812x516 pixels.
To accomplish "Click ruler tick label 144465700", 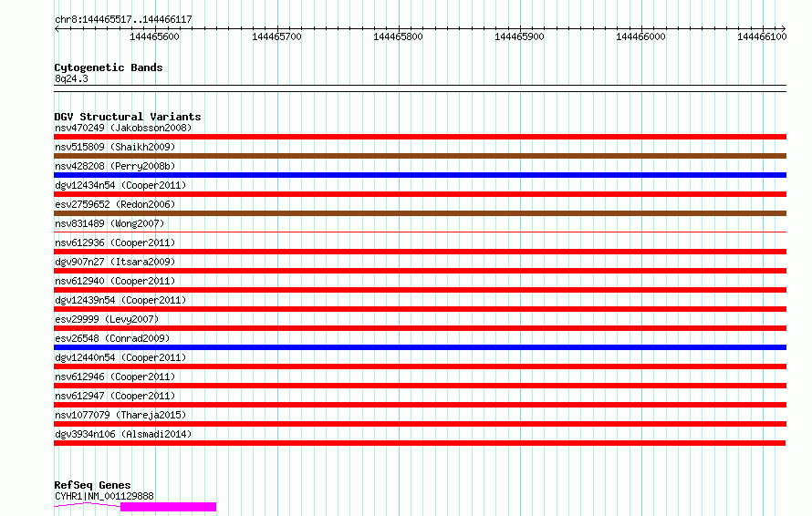I will tap(276, 36).
